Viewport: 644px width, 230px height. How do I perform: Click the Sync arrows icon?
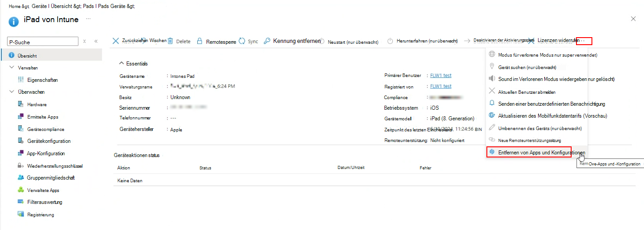[x=242, y=41]
